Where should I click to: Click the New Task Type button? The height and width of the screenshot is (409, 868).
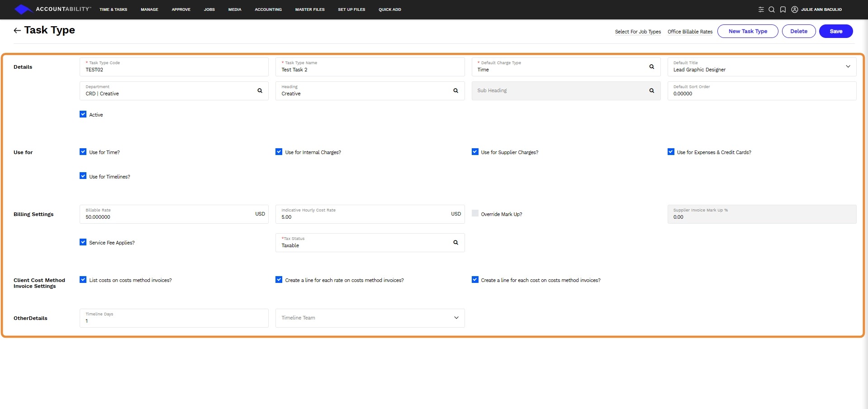pyautogui.click(x=748, y=31)
